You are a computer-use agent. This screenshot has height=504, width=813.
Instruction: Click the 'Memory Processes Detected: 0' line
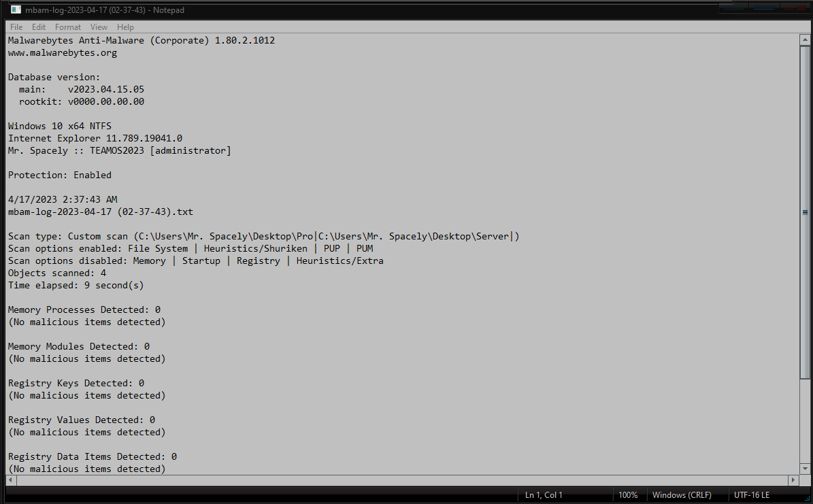(x=84, y=309)
